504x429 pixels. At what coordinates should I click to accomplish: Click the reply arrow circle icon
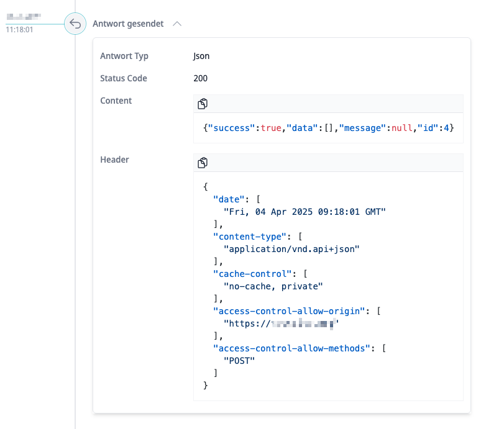[75, 24]
